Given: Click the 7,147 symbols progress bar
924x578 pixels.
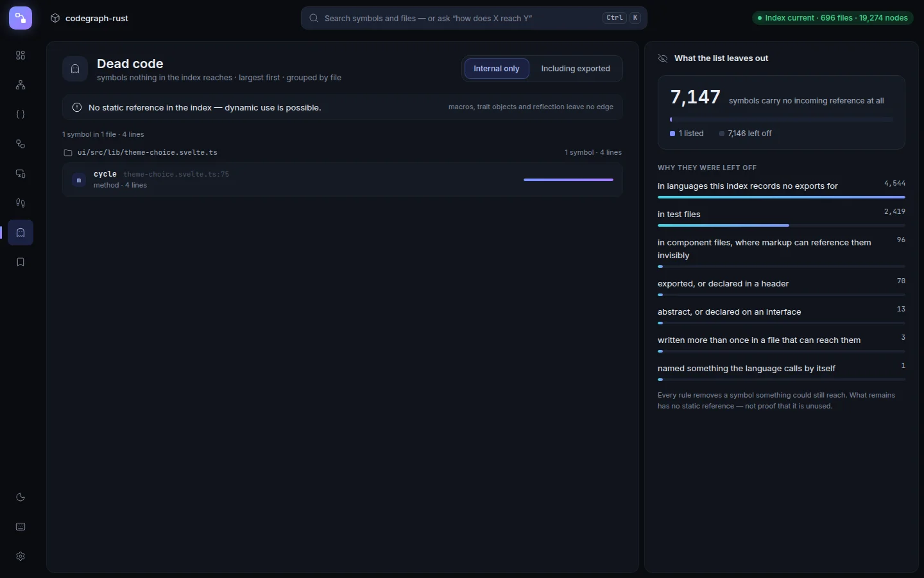Looking at the screenshot, I should 782,119.
